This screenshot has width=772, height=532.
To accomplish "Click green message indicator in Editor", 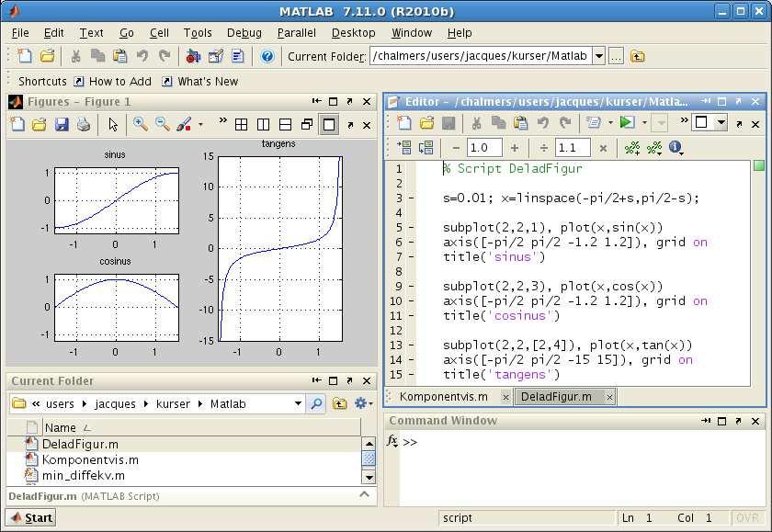I will point(759,166).
